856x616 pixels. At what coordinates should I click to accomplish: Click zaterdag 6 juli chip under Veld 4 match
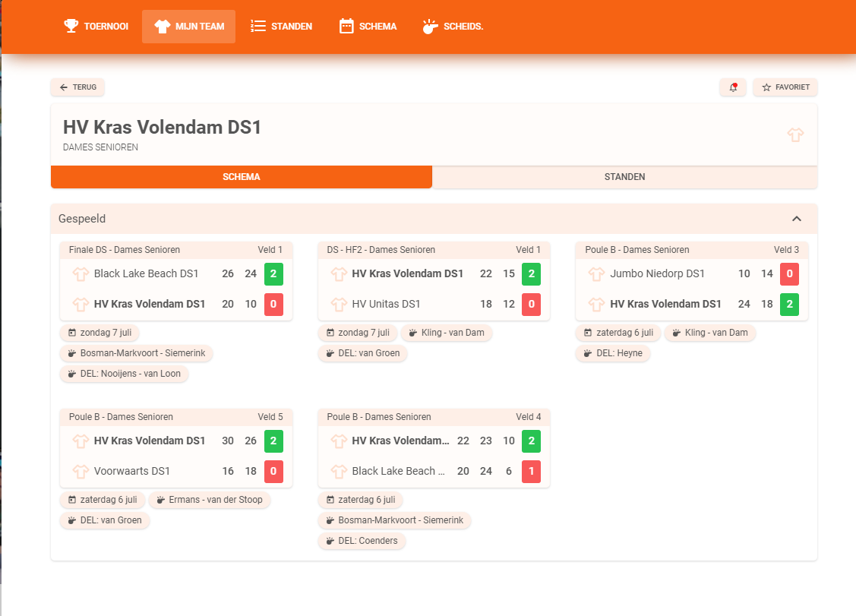(x=360, y=500)
